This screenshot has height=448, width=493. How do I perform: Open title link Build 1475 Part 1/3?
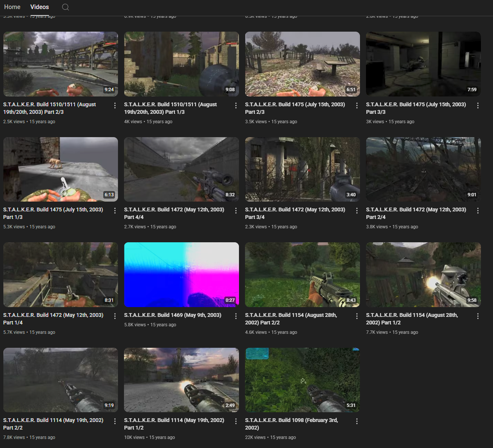pos(53,213)
